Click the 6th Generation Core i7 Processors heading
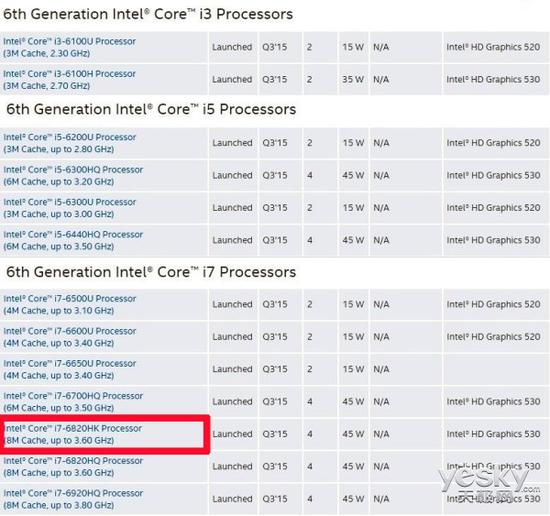The image size is (550, 516). pos(151,272)
